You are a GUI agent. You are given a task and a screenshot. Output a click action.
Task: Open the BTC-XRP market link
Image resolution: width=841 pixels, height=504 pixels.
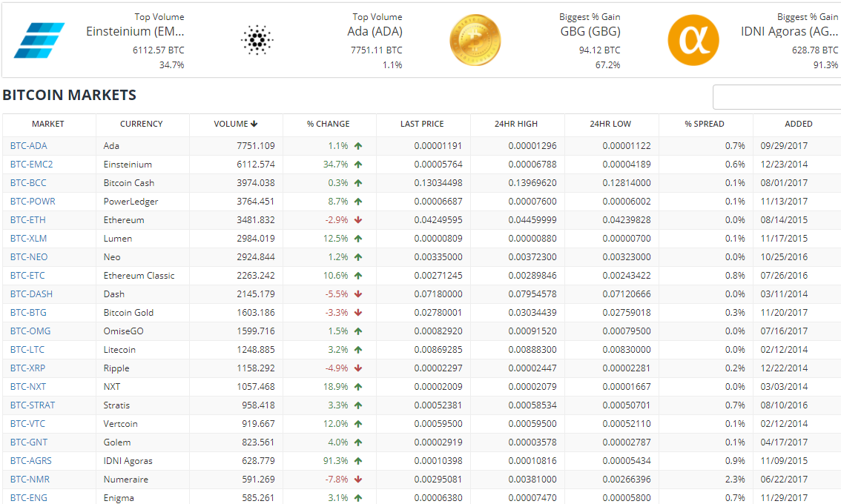28,368
